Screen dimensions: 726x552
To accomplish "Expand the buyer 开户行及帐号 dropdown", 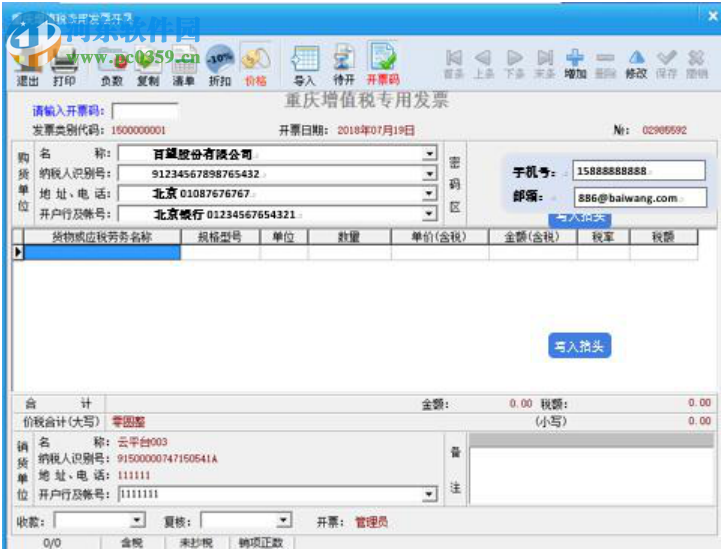I will pos(430,214).
